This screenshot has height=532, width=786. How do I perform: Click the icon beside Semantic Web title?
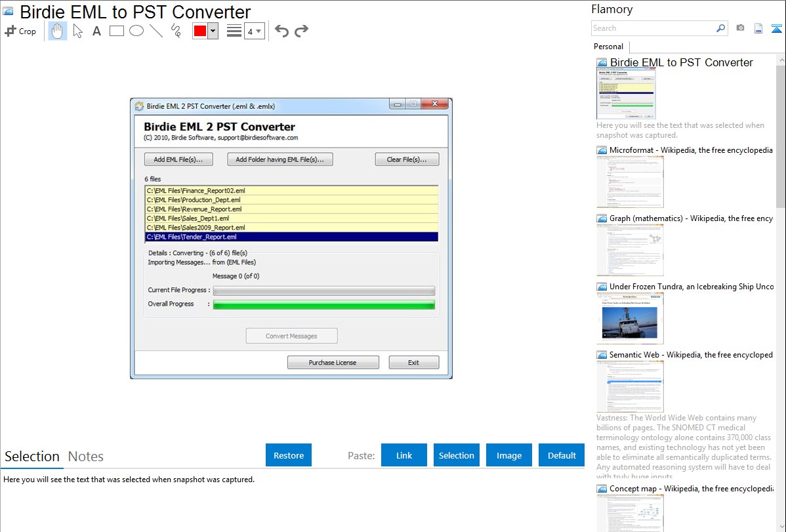point(602,355)
